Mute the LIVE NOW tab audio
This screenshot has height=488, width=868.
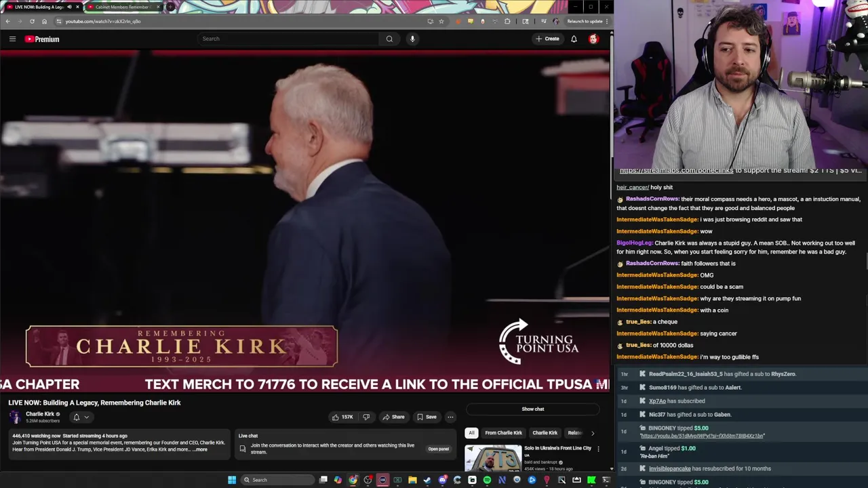(x=69, y=7)
